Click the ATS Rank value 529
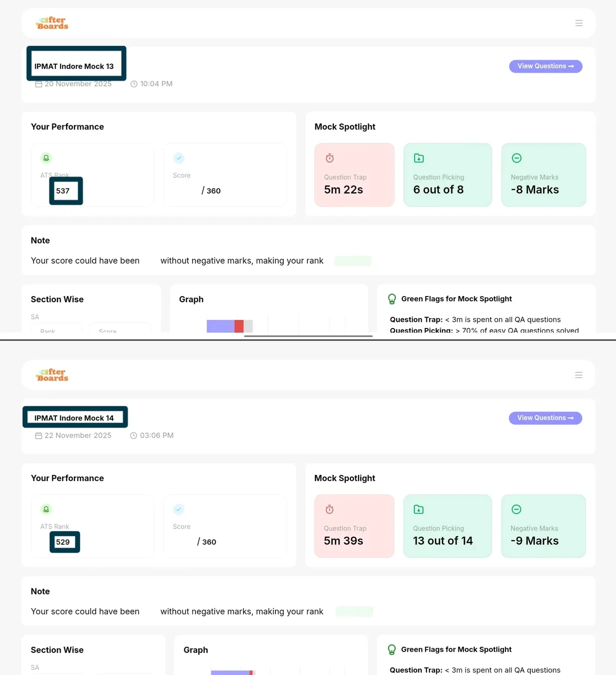The image size is (616, 675). point(63,542)
